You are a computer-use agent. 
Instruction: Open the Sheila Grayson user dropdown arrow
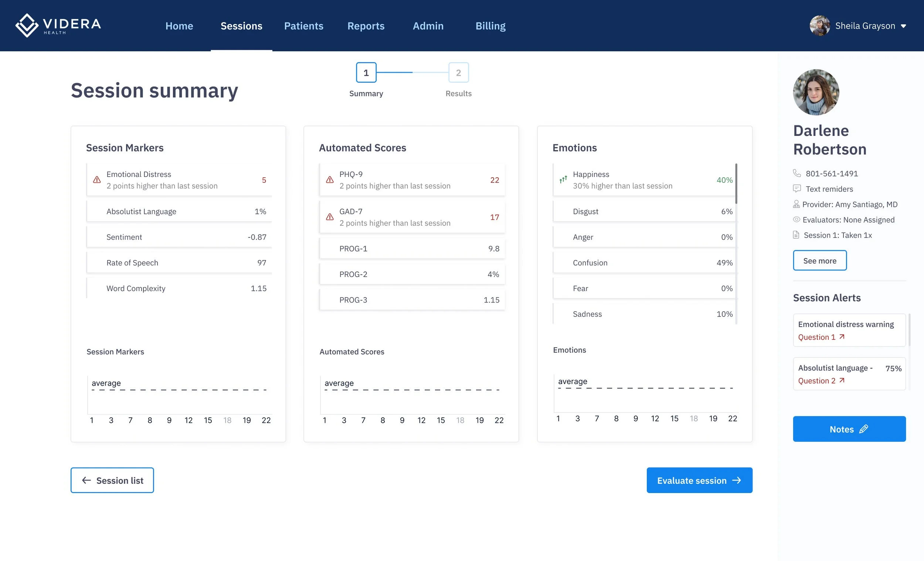tap(903, 26)
